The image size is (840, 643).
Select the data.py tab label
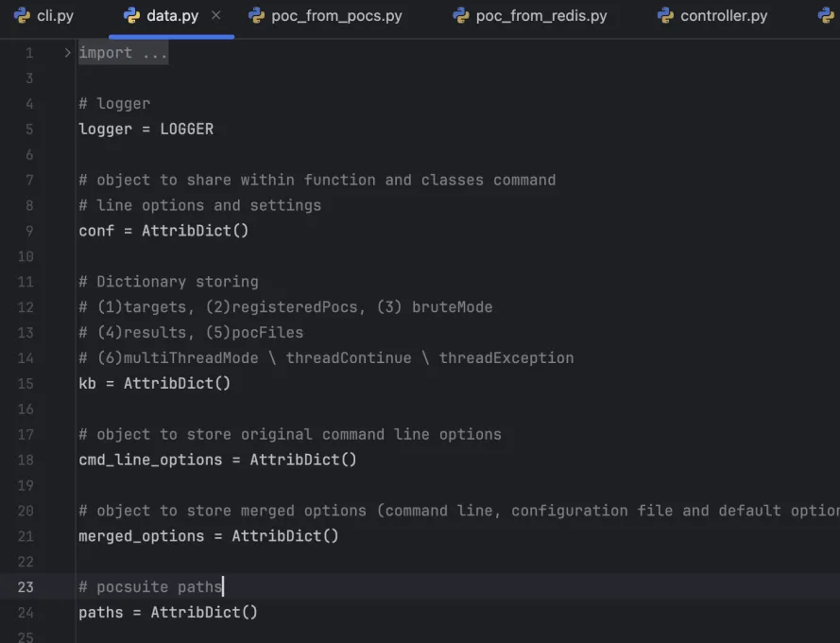[x=171, y=16]
